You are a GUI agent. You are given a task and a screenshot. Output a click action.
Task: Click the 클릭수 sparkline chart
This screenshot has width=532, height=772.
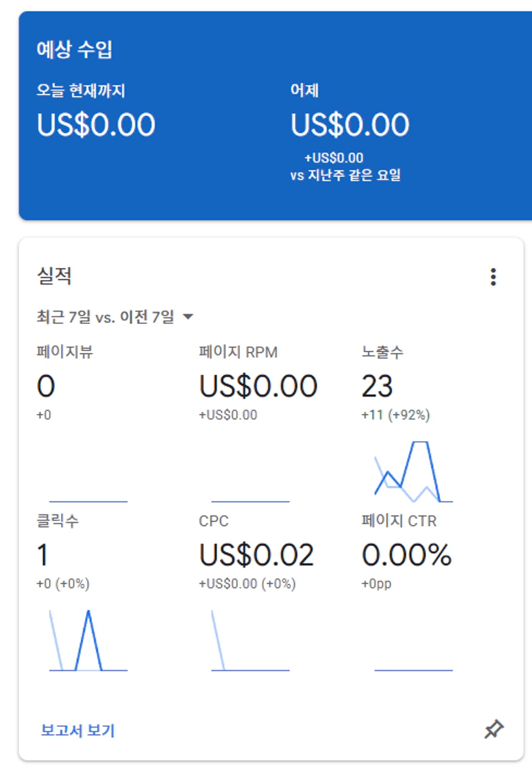(x=88, y=641)
